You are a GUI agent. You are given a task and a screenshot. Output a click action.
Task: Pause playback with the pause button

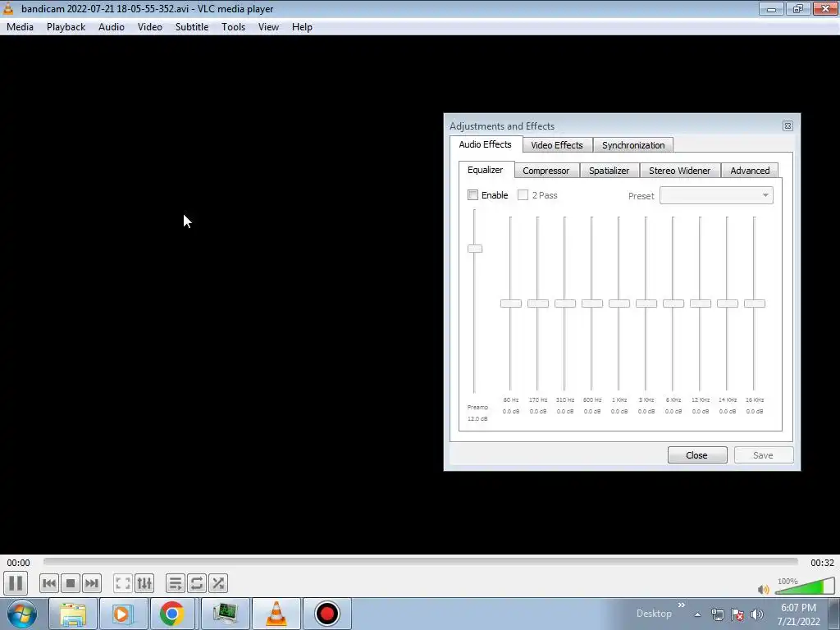coord(16,583)
